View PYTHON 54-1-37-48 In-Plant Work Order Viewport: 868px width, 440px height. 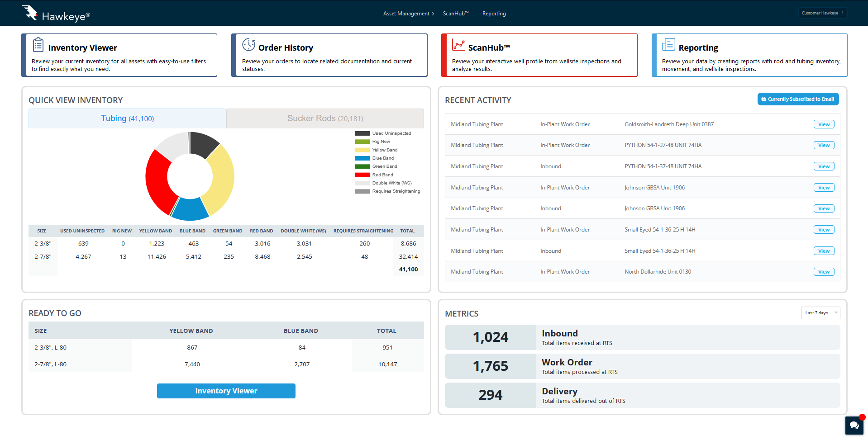click(824, 145)
